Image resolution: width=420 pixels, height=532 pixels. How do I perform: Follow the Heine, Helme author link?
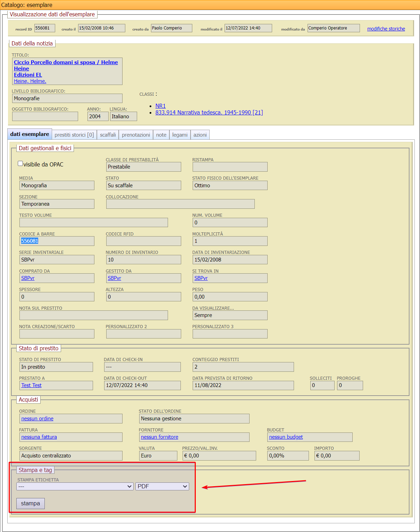coord(30,81)
